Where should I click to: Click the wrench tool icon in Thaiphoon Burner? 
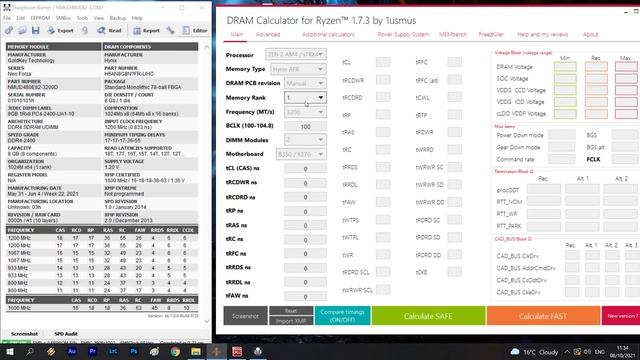170,31
